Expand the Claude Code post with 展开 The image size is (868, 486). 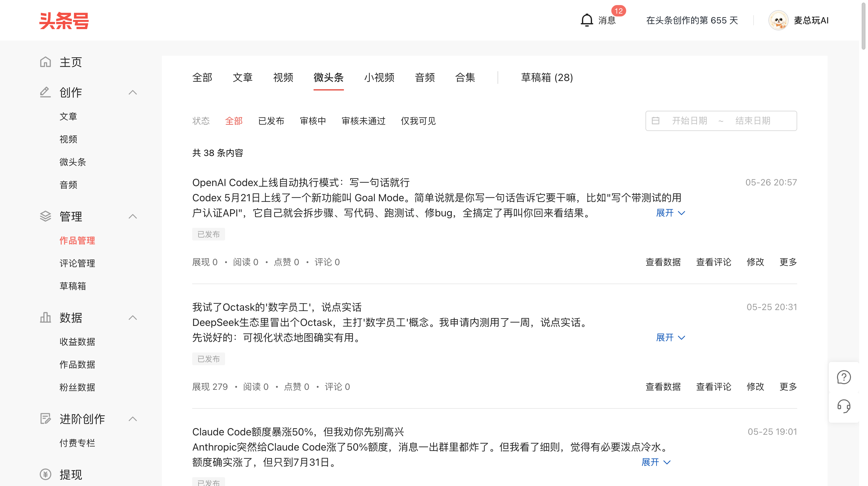[x=656, y=462]
